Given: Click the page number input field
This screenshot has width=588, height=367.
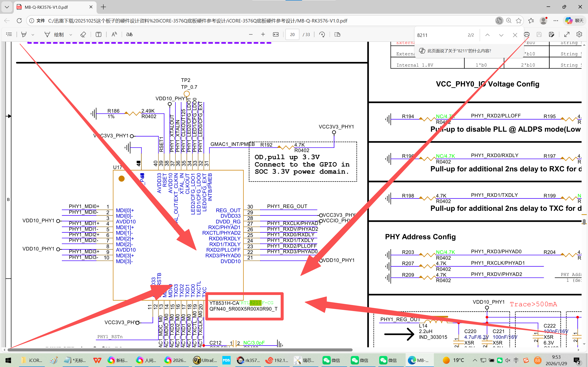Looking at the screenshot, I should [x=292, y=34].
